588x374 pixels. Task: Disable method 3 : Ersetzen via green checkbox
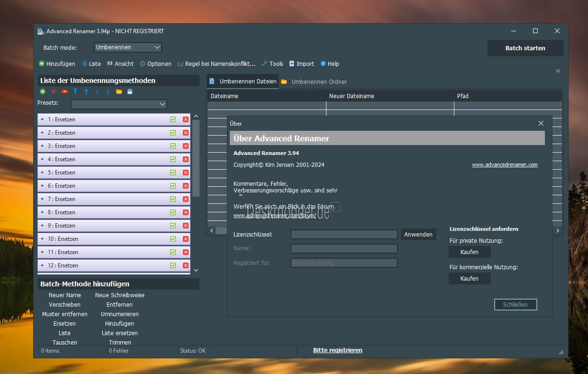[x=173, y=146]
